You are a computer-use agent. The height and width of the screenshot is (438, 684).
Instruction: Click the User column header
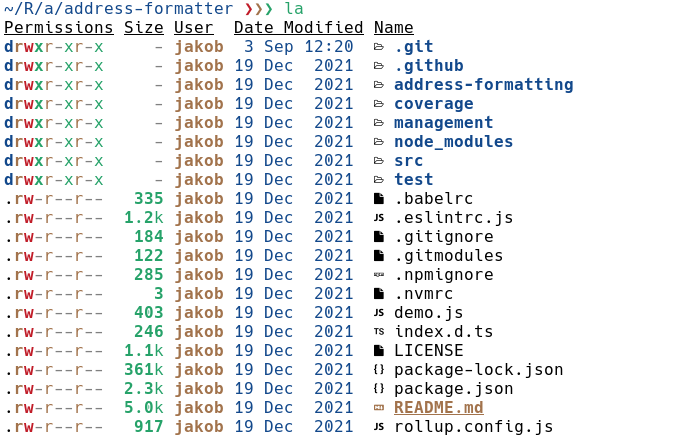(193, 27)
